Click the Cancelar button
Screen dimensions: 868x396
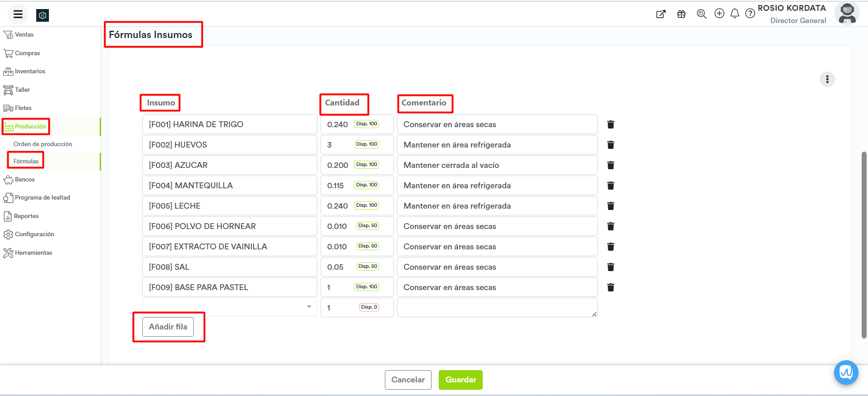[408, 380]
